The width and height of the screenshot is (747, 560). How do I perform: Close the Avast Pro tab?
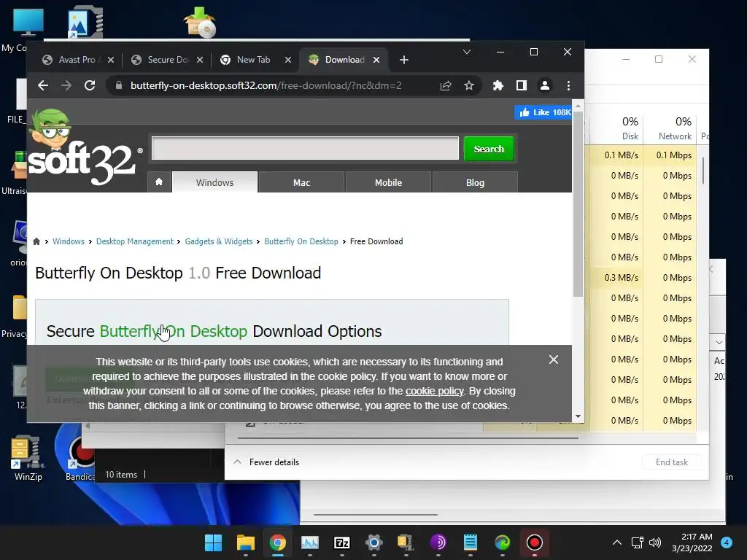[x=111, y=60]
